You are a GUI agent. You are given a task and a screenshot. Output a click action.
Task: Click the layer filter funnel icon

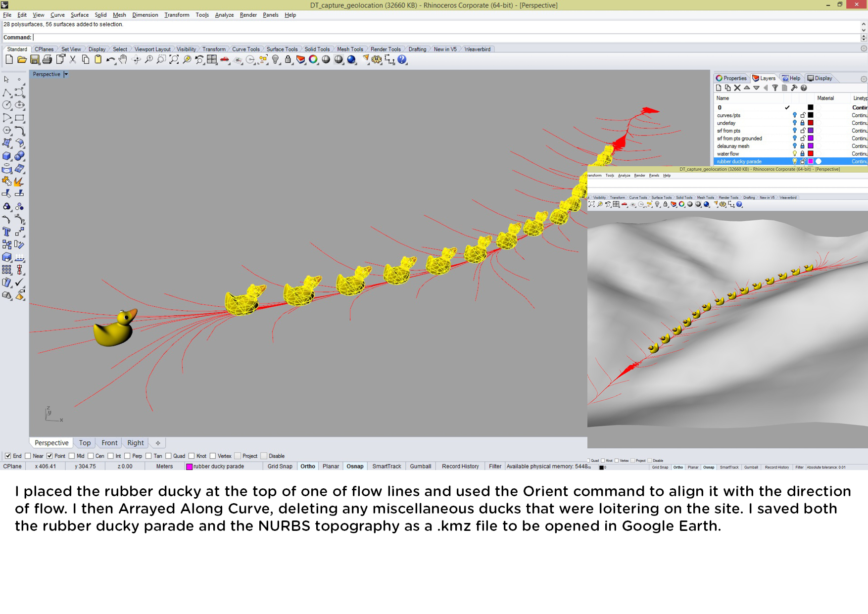775,88
